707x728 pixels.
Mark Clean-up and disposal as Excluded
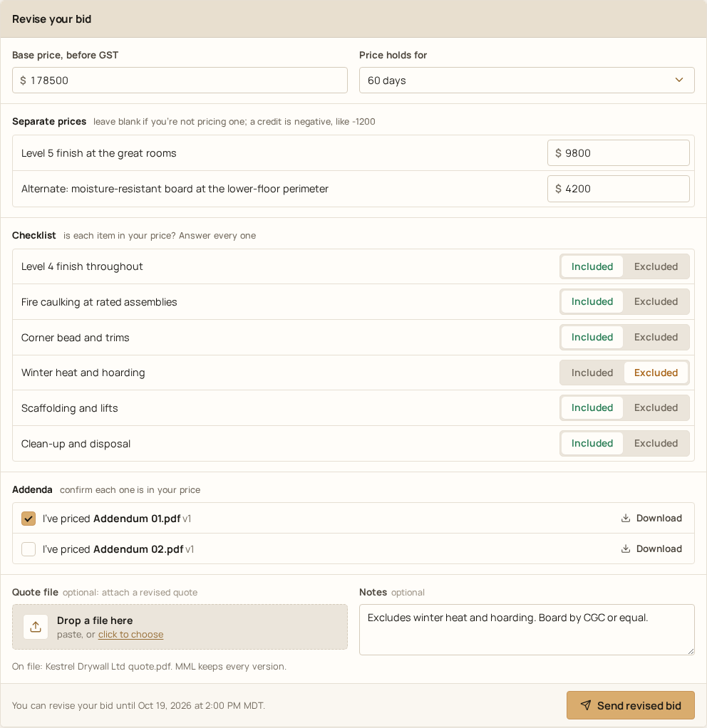656,443
